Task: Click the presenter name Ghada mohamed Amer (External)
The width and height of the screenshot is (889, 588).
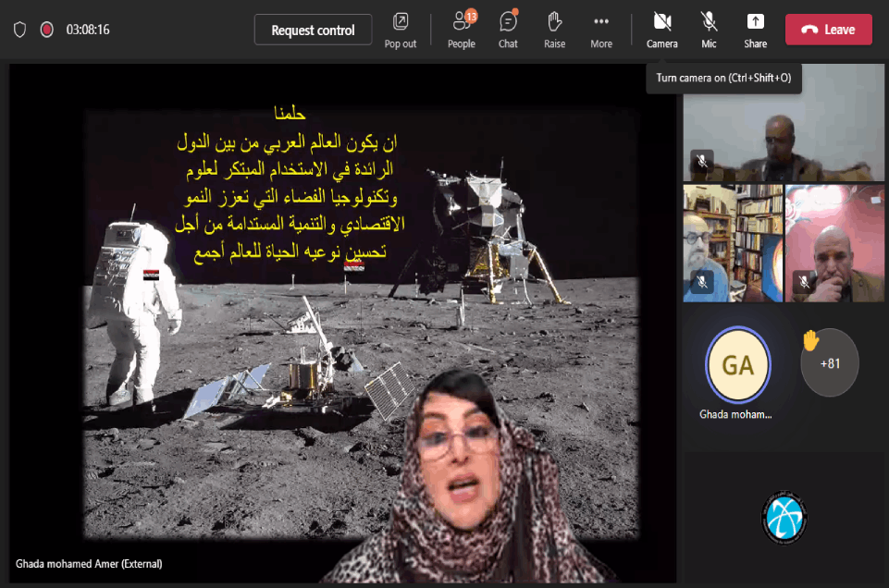Action: tap(89, 564)
